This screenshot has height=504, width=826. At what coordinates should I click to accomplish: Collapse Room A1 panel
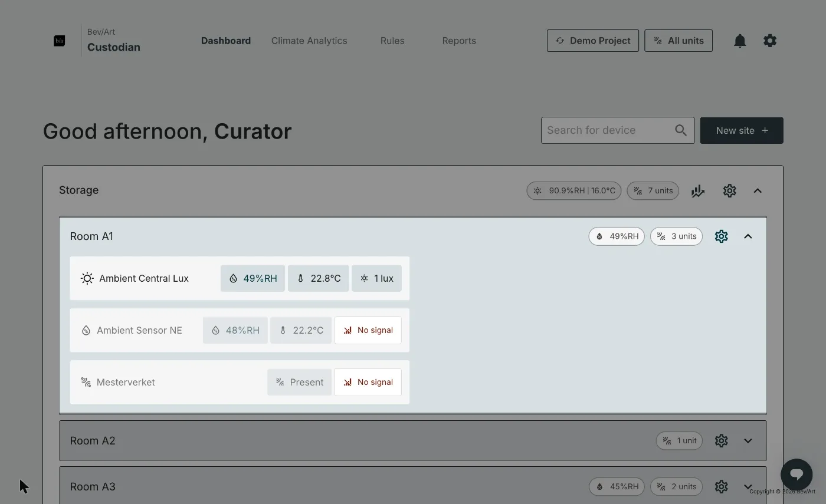[x=748, y=236]
